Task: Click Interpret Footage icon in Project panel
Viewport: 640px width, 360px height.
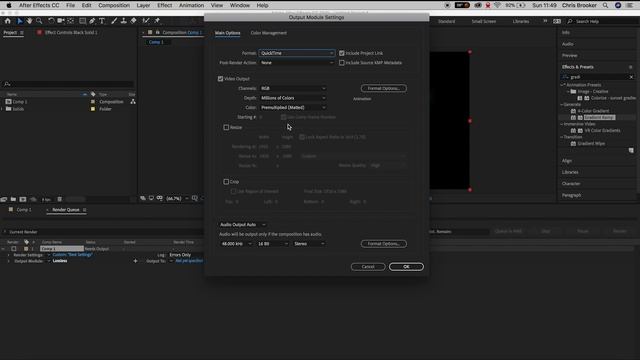Action: (4, 199)
